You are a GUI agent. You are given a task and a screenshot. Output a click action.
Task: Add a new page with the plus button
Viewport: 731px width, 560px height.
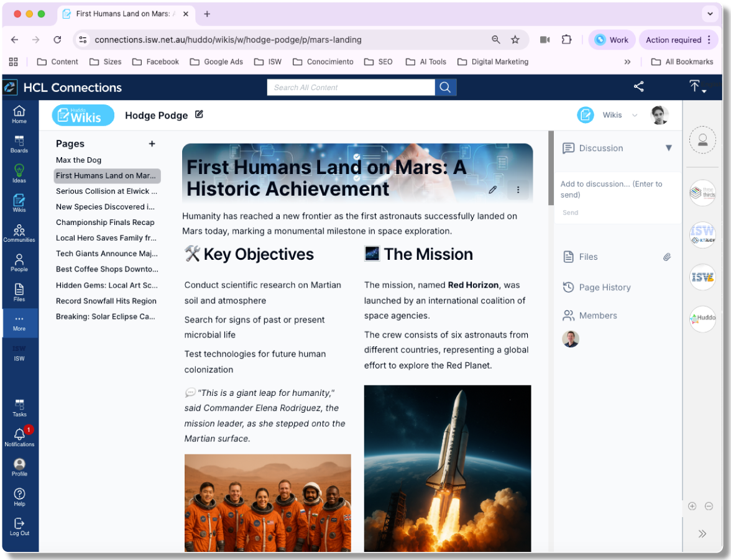click(x=152, y=144)
